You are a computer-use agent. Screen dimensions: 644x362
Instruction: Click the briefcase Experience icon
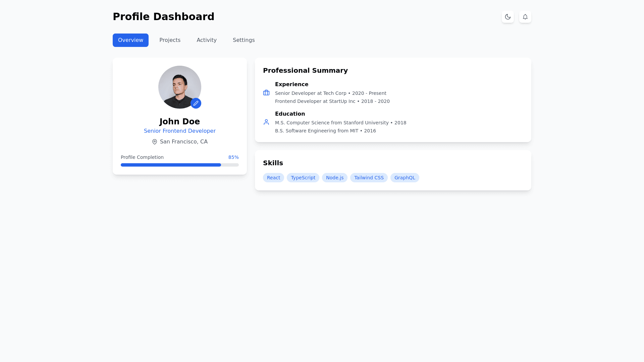pos(266,93)
